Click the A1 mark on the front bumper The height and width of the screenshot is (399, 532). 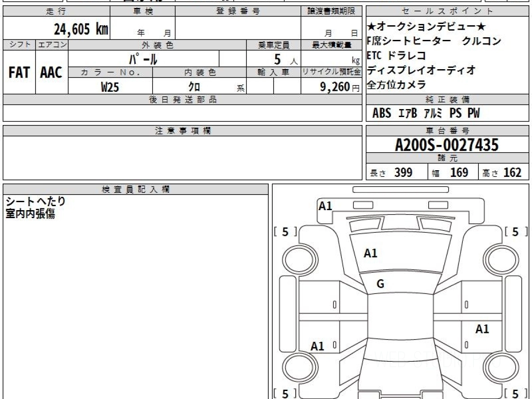(x=325, y=206)
